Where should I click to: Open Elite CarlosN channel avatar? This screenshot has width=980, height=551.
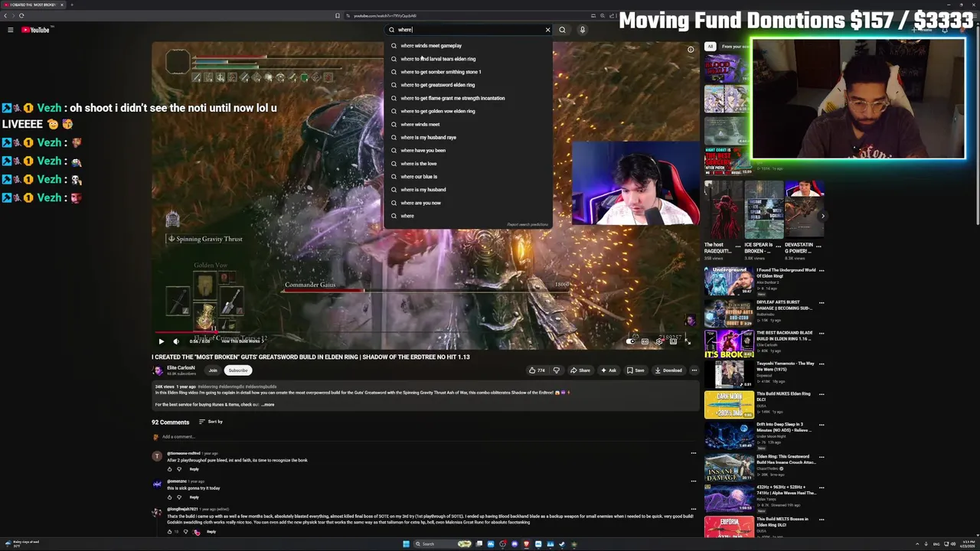[158, 370]
